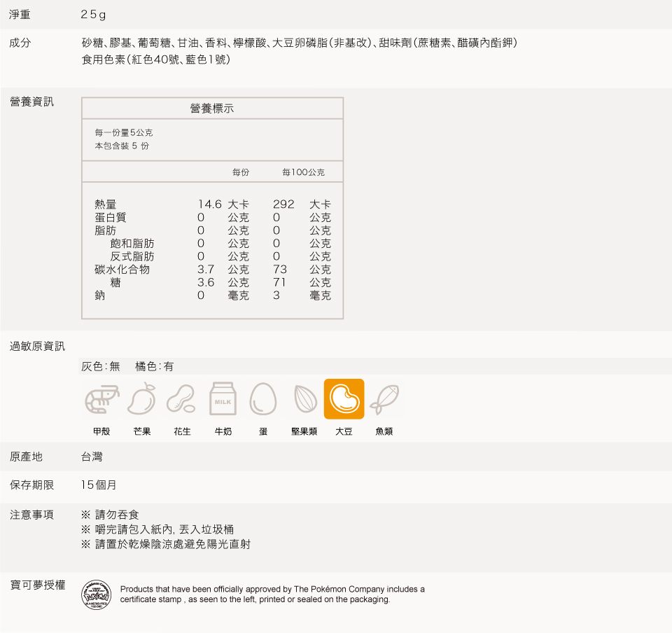Click the Pokémon Company approval statement
Viewport: 672px width, 633px height.
coord(272,594)
